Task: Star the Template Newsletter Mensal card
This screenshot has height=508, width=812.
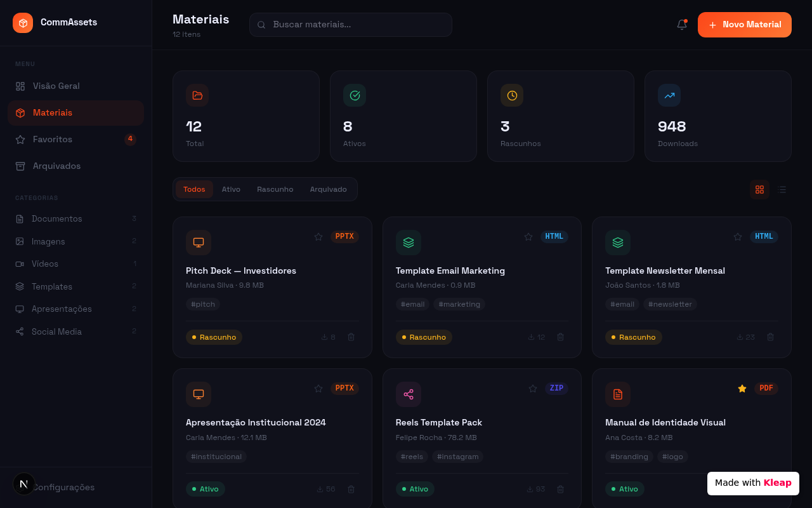Action: click(738, 237)
